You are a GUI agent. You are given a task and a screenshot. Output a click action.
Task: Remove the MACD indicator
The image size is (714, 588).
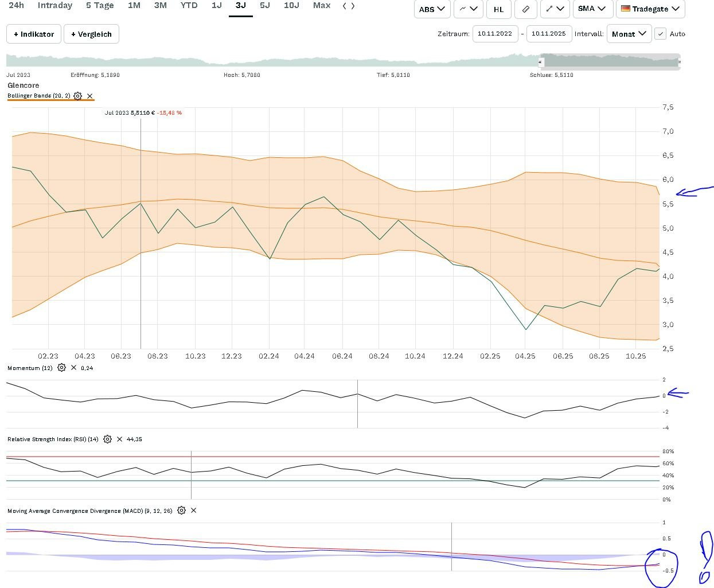tap(193, 510)
